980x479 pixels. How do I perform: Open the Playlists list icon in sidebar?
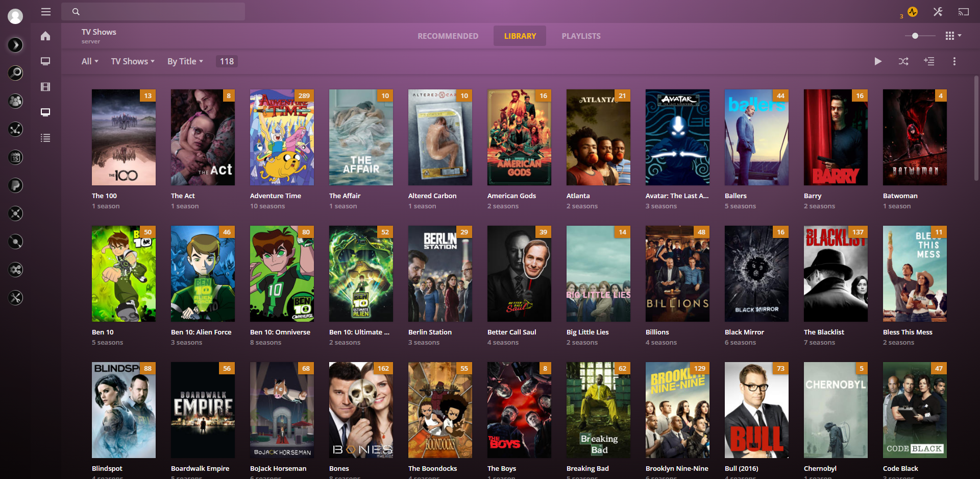coord(45,138)
